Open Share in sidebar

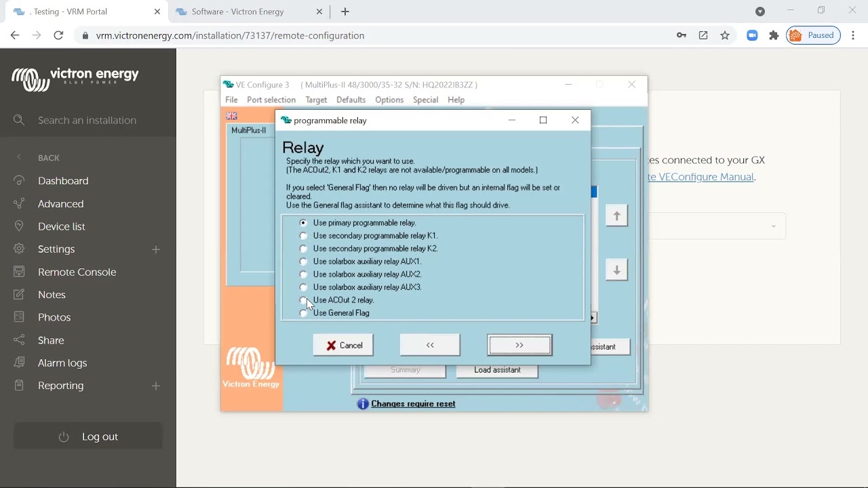pos(51,340)
